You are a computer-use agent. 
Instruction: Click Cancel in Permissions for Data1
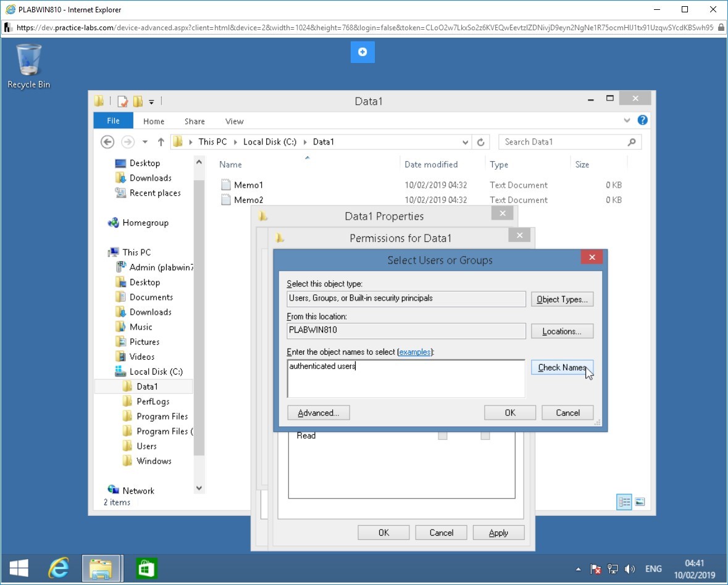click(x=441, y=533)
